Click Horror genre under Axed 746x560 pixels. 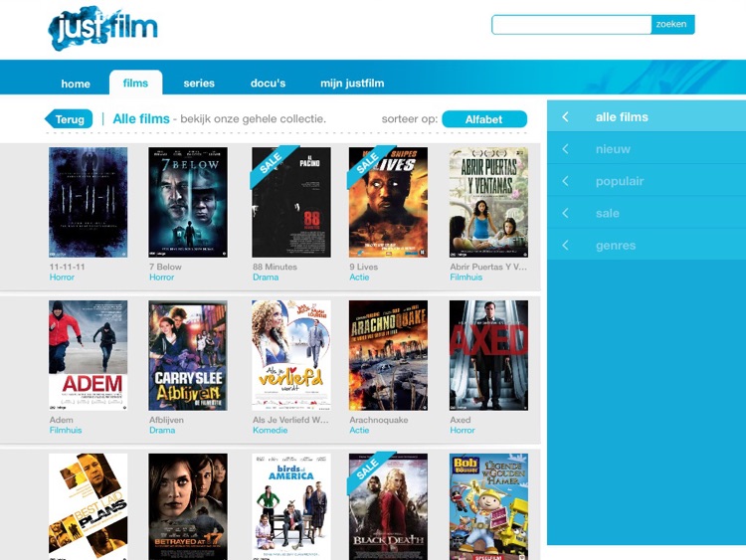(x=463, y=431)
